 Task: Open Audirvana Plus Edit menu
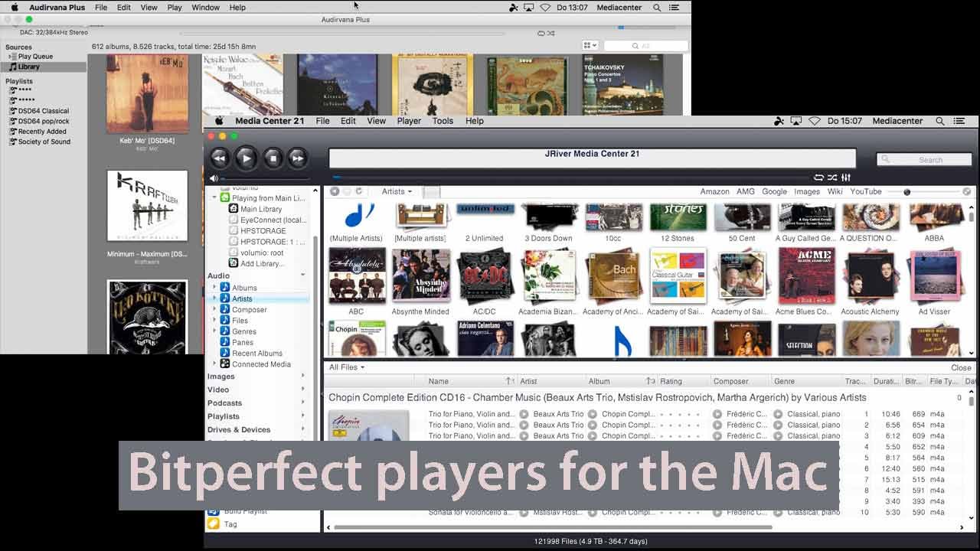[124, 8]
